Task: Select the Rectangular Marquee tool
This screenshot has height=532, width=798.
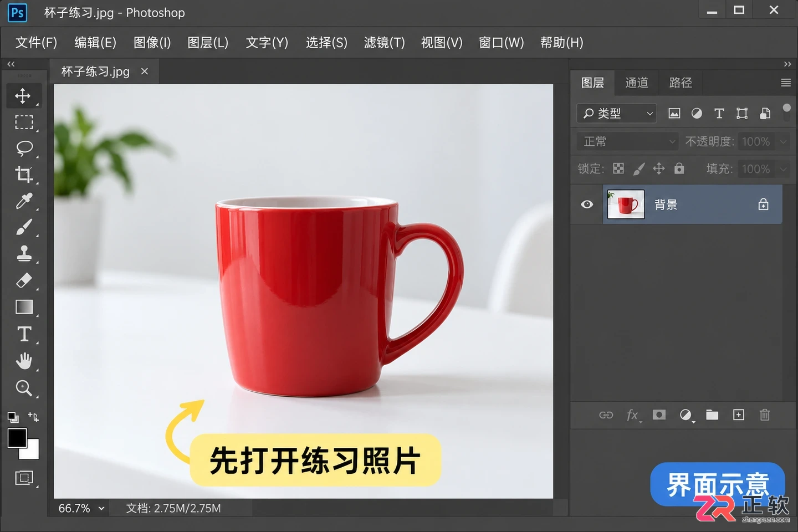Action: [23, 122]
